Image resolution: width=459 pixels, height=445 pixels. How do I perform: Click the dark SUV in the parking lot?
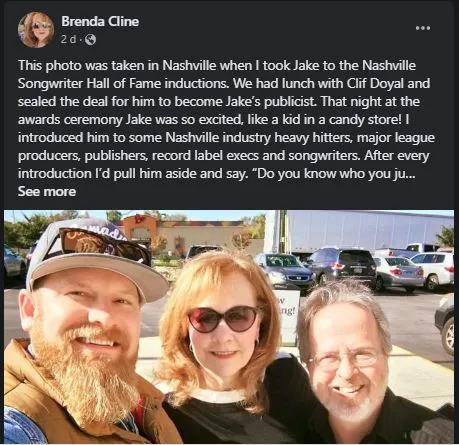tap(343, 266)
